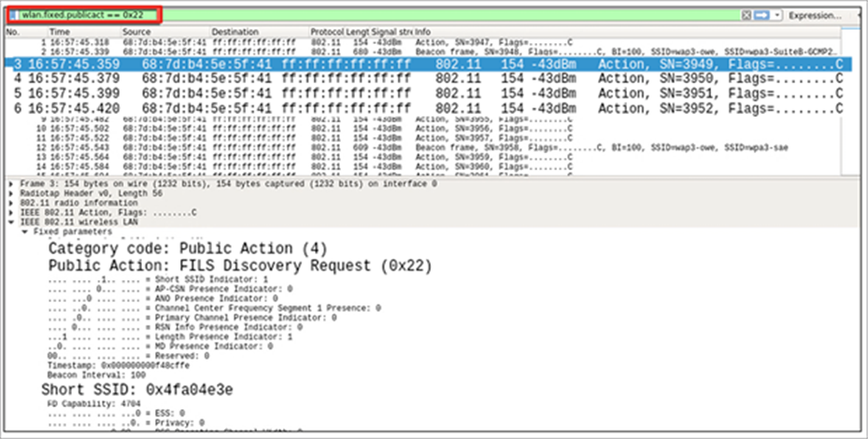
Task: Select the FILS Discovery Request (0x22) line
Action: click(240, 265)
